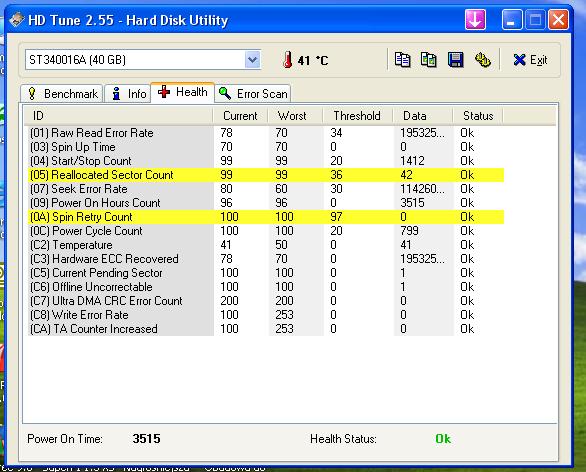Click the pink down arrow title button
The image size is (586, 472).
pyautogui.click(x=475, y=19)
